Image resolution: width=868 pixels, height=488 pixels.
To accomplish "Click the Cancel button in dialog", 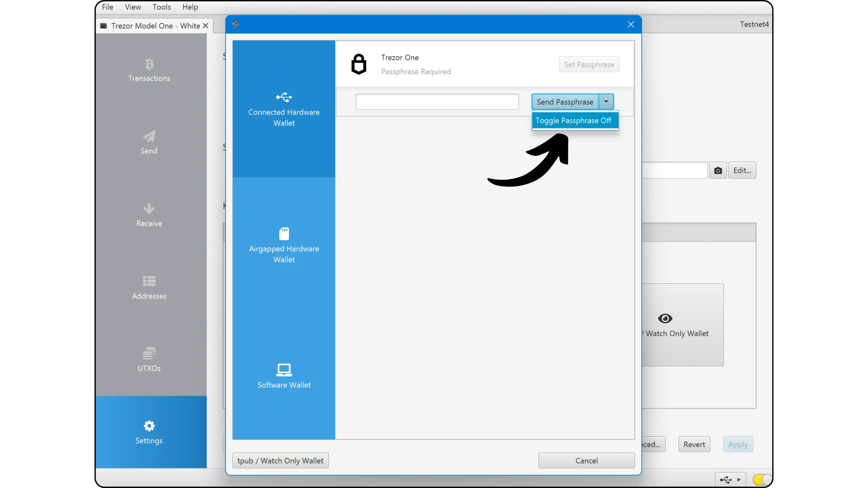I will (x=586, y=461).
